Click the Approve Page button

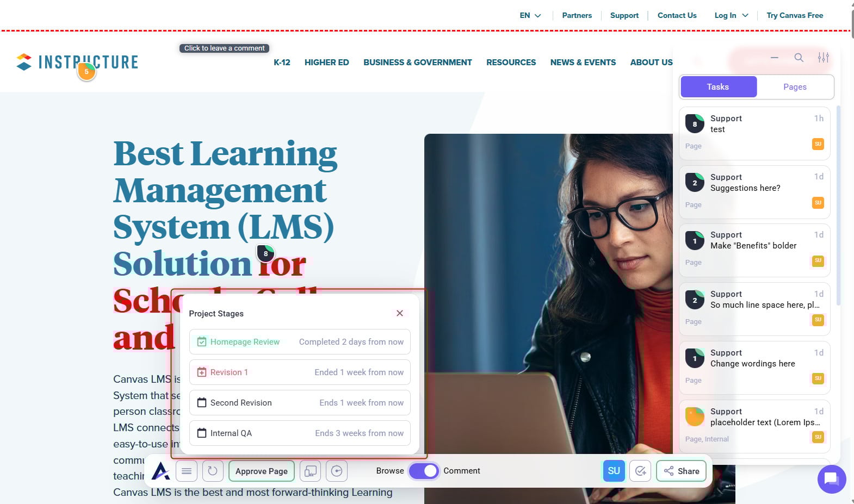[x=262, y=471]
